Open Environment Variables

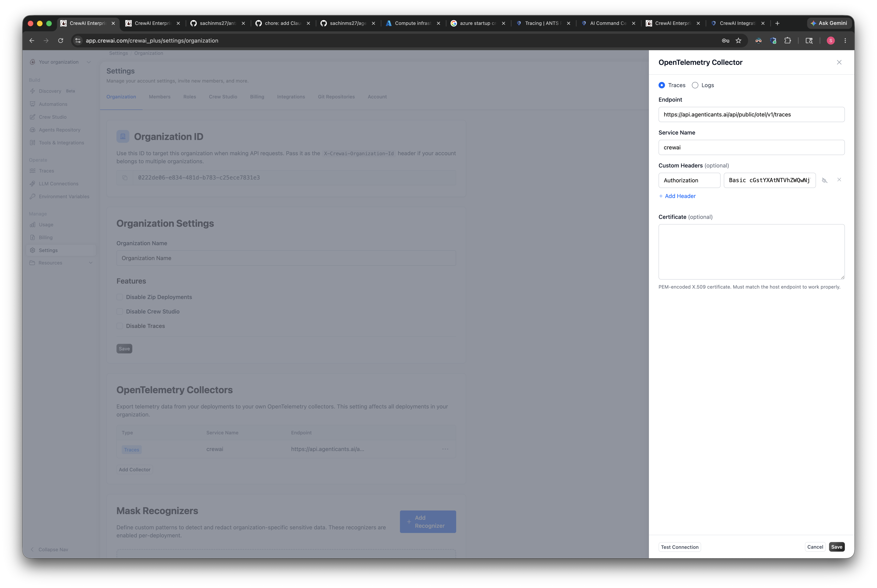(x=64, y=196)
